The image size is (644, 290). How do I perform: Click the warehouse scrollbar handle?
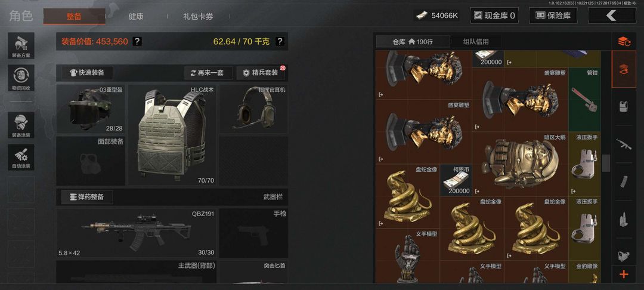606,163
